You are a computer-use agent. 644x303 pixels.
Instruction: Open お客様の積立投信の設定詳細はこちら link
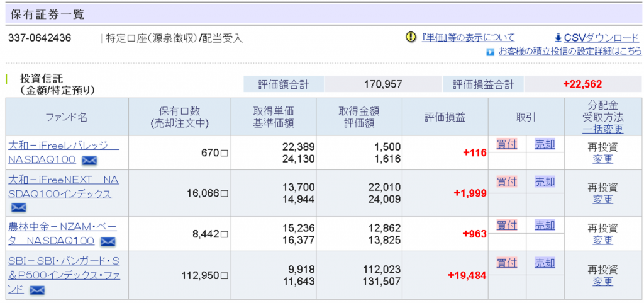[x=570, y=52]
